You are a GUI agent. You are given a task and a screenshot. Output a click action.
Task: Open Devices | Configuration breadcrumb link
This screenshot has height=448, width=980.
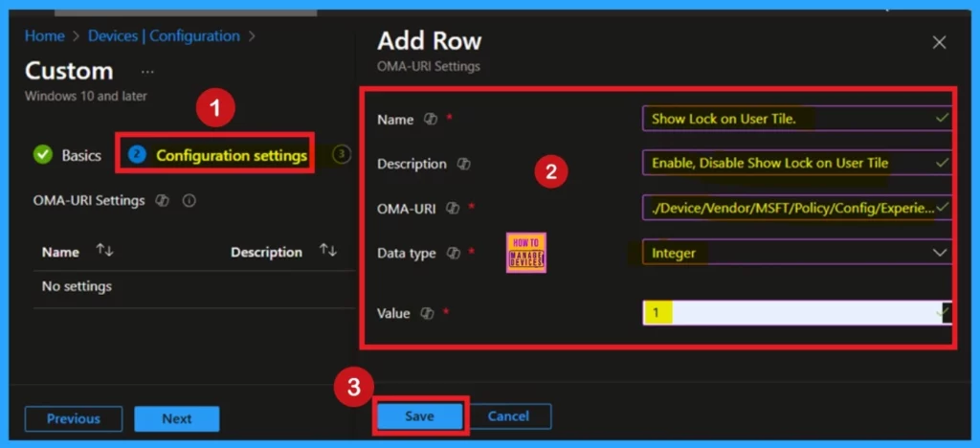pos(164,36)
